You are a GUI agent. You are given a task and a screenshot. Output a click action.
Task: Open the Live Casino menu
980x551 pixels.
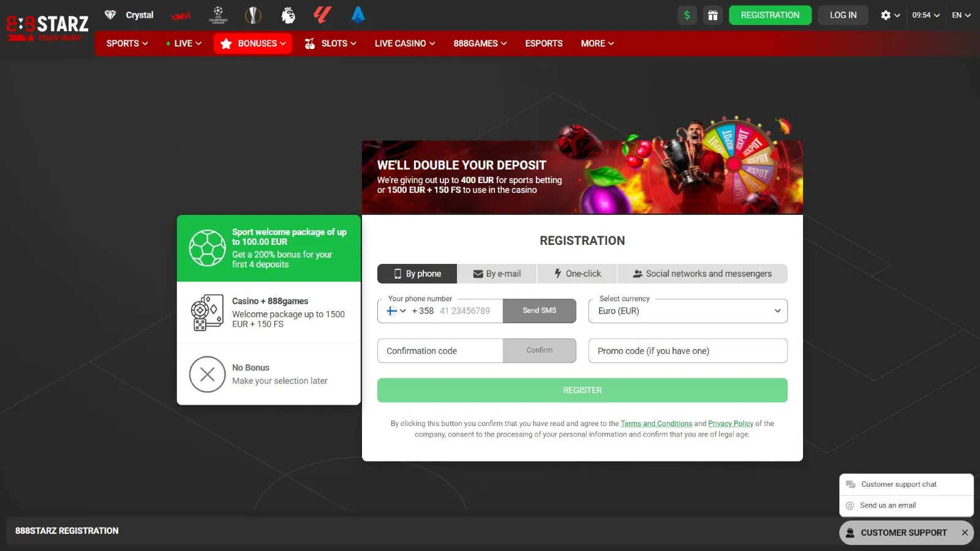point(404,43)
